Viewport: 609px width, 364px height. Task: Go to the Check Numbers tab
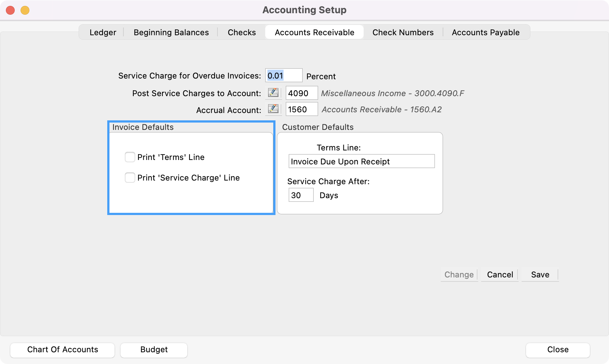[403, 32]
